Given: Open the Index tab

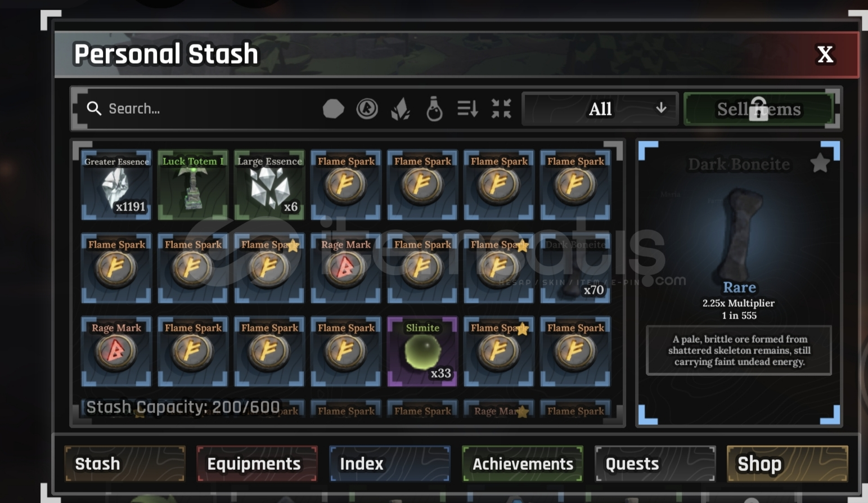Looking at the screenshot, I should click(390, 464).
